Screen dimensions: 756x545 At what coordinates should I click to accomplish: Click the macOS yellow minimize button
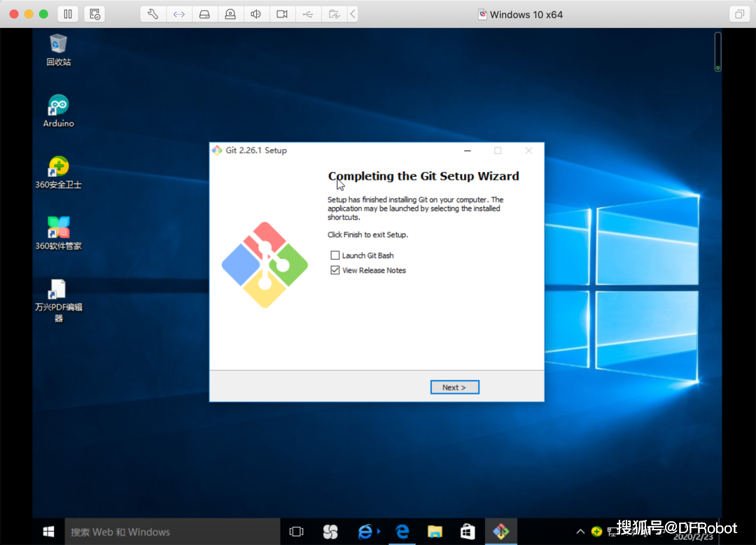point(29,14)
